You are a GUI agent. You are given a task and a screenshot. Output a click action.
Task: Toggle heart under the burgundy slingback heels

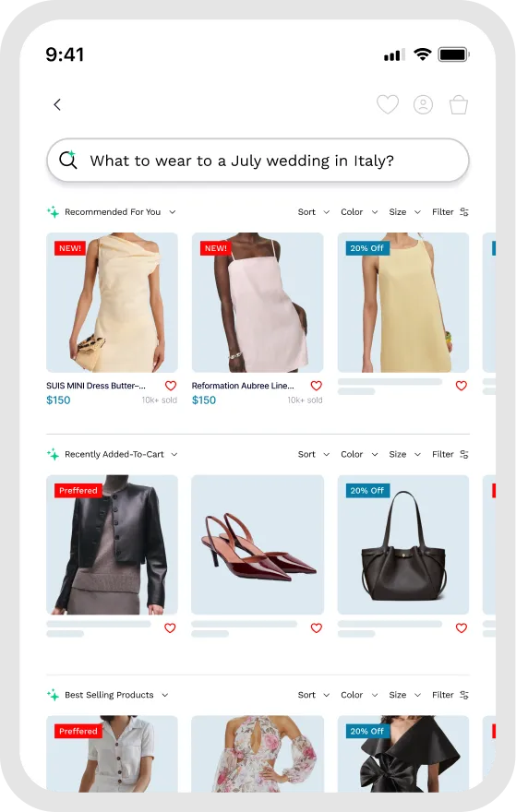click(316, 628)
